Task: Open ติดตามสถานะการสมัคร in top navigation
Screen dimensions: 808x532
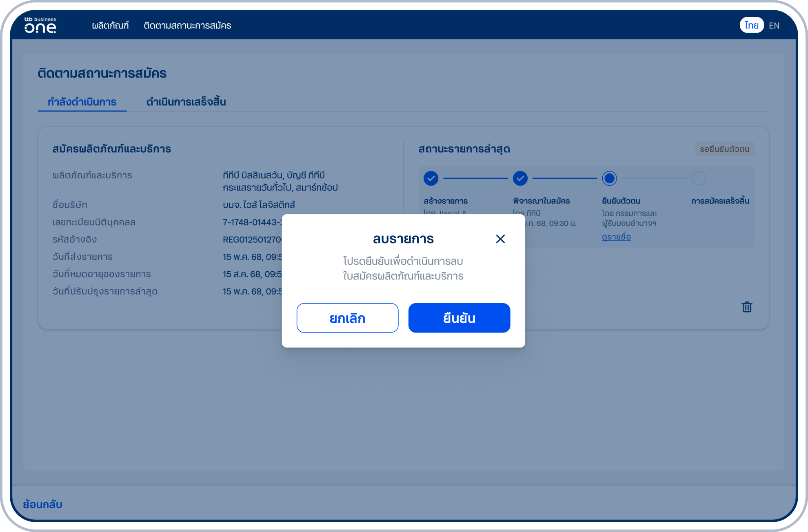Action: 187,26
